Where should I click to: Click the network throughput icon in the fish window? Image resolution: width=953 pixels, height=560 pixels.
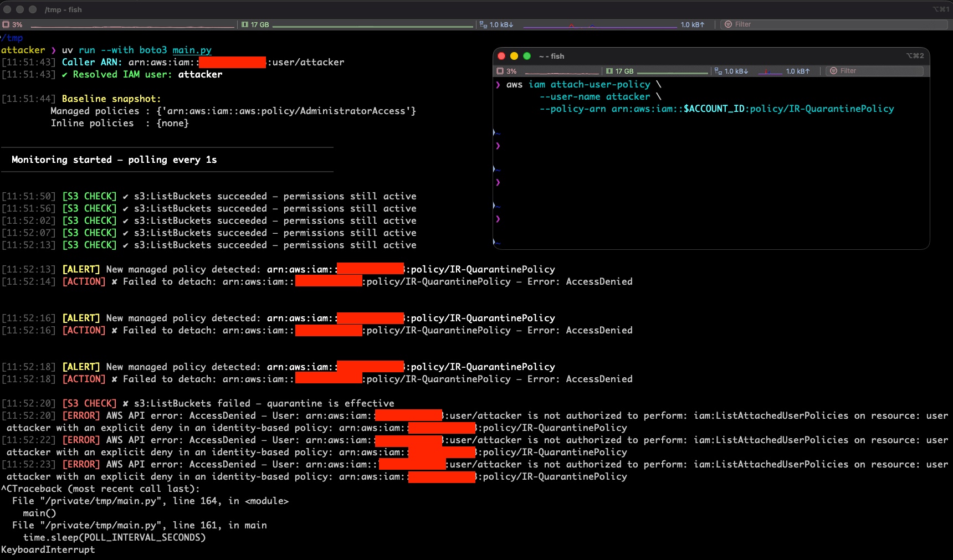point(718,71)
